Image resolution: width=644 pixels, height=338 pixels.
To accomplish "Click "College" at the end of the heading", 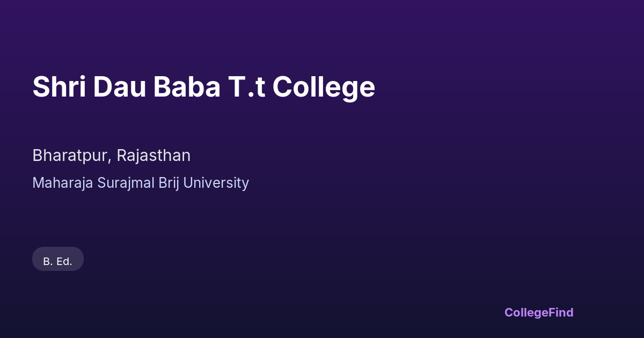I will click(x=324, y=88).
